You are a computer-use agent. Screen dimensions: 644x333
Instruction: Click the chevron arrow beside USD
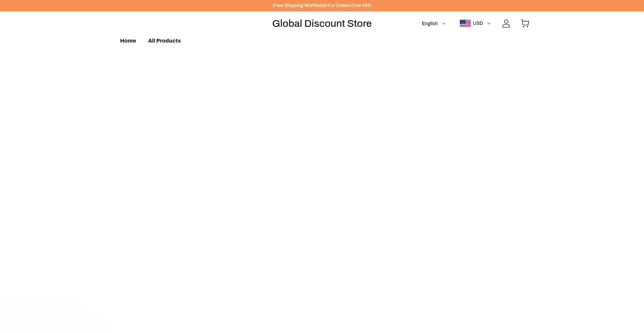tap(489, 24)
